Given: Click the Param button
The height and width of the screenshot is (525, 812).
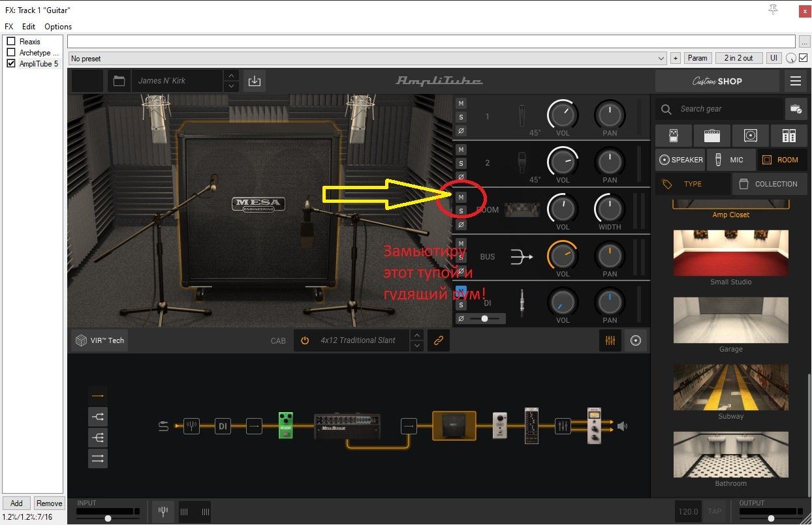Looking at the screenshot, I should click(x=697, y=58).
